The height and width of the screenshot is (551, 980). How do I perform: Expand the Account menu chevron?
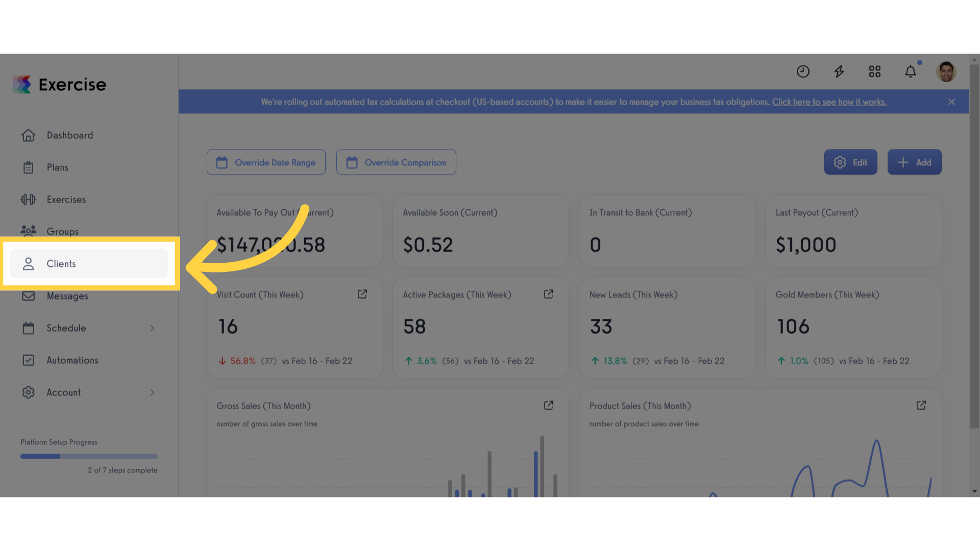152,392
